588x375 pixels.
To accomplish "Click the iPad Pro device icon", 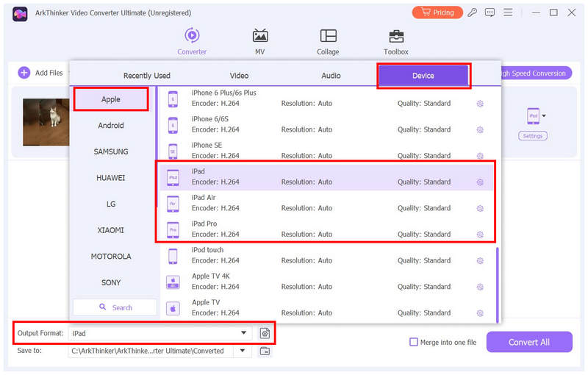I will point(173,229).
